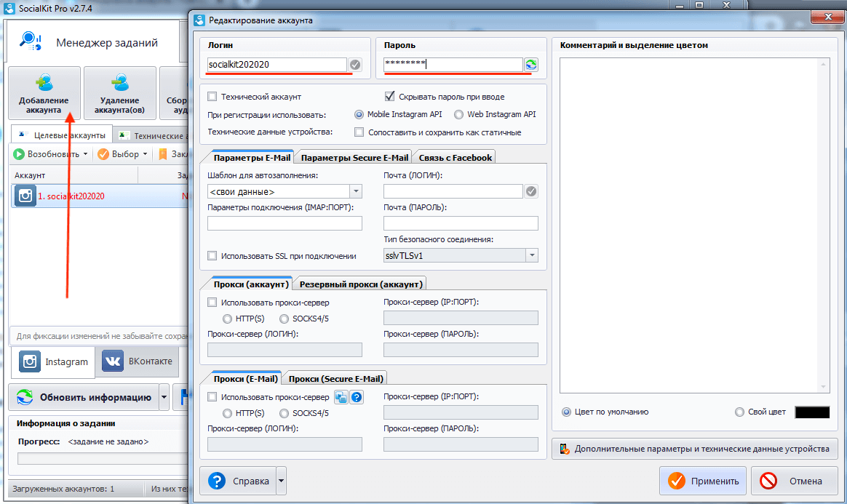Screen dimensions: 847x504
Task: Expand the Update information dropdown arrow
Action: coord(164,398)
